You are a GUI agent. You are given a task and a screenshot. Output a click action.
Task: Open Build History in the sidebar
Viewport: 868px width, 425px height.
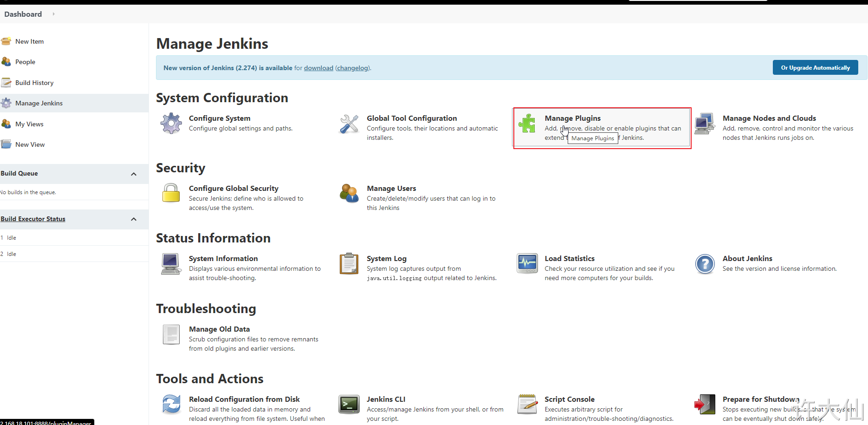(34, 83)
